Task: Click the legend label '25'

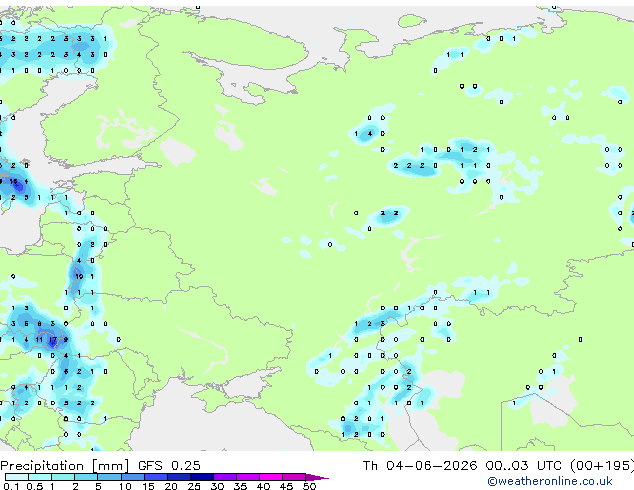Action: point(194,486)
